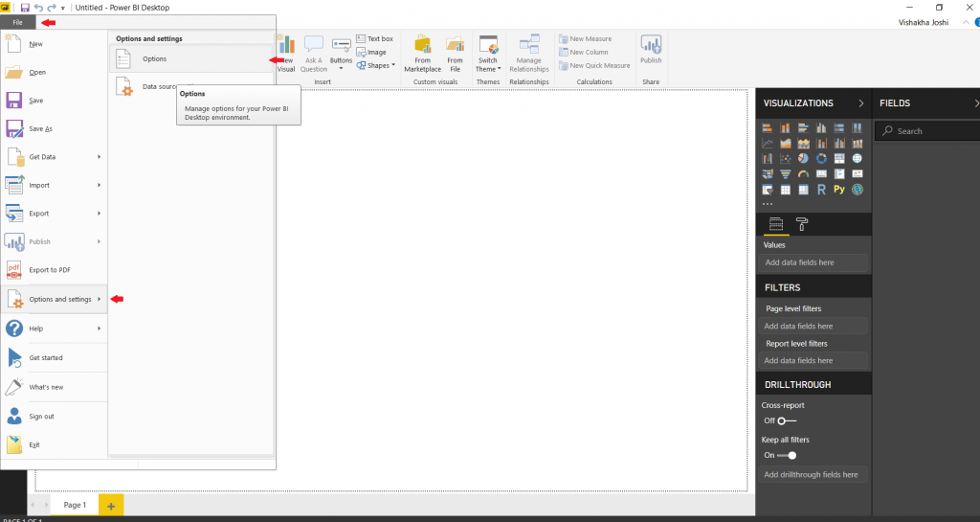Select the stacked column chart visual
The height and width of the screenshot is (522, 980).
pos(786,128)
